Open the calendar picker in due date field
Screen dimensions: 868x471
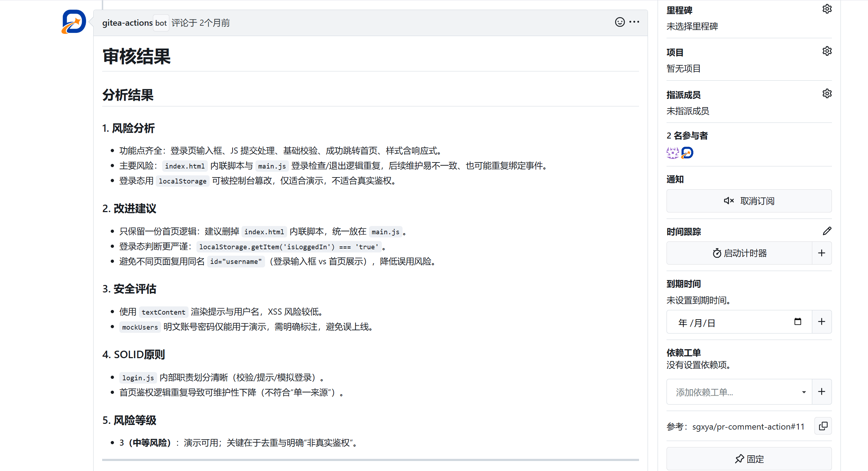[798, 322]
